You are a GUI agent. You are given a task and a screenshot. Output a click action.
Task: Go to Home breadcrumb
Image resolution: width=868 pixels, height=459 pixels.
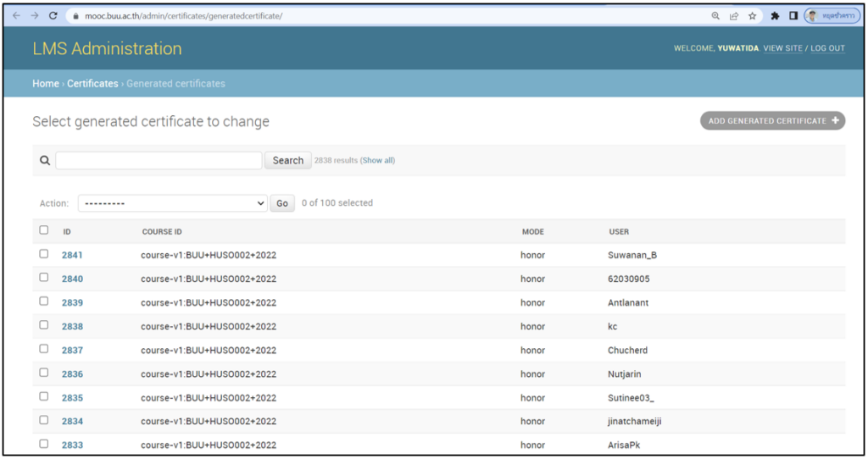(x=45, y=83)
